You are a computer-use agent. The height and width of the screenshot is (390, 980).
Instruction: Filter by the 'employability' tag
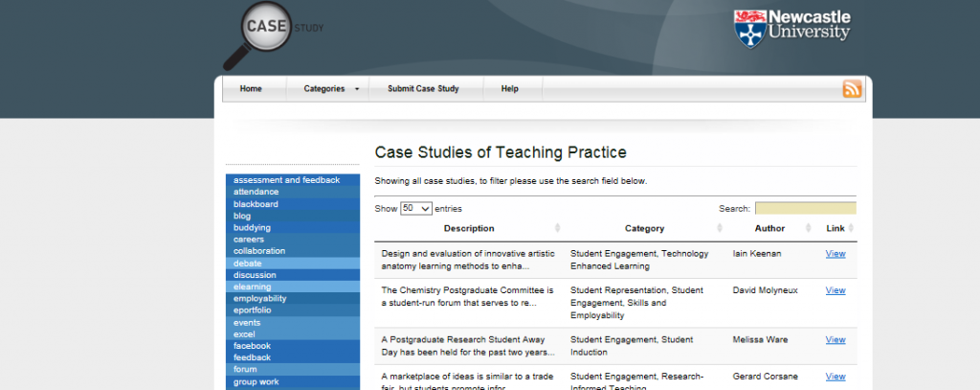click(x=259, y=298)
